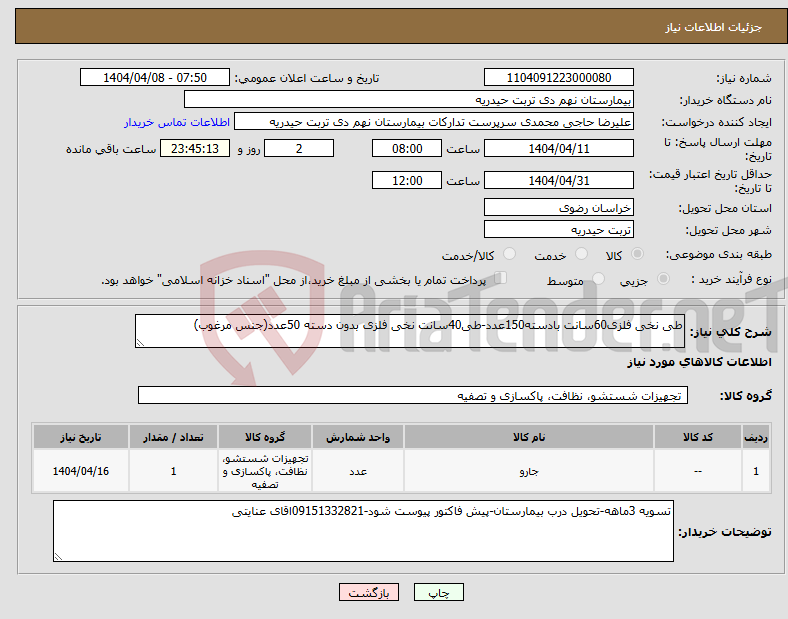Click the شماره نیاز label
The image size is (788, 619).
click(744, 78)
